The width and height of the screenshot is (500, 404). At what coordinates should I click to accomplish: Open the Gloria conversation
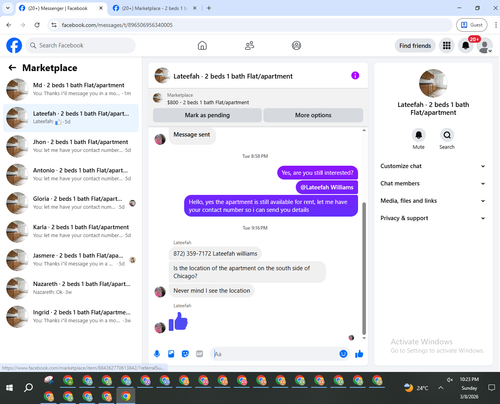click(x=71, y=203)
